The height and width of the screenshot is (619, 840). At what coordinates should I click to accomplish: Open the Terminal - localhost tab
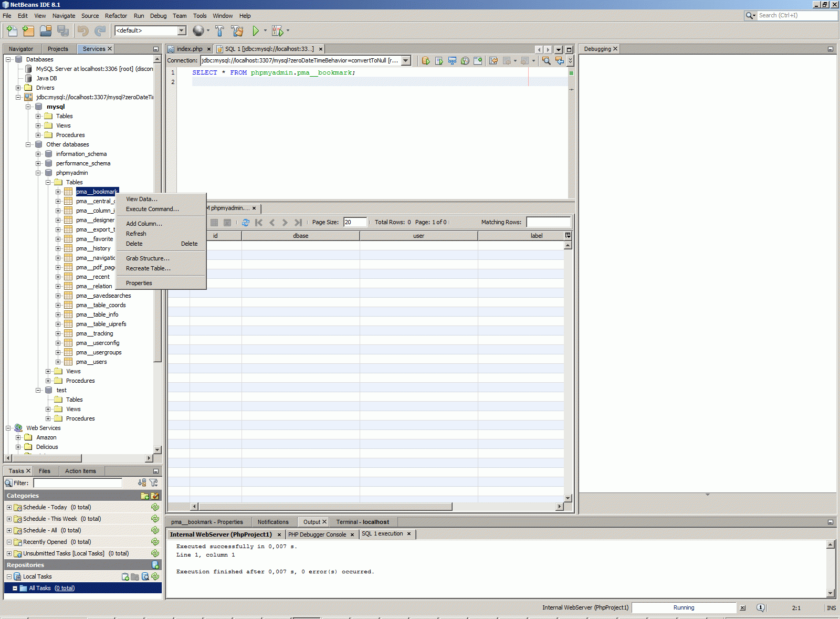click(x=363, y=522)
